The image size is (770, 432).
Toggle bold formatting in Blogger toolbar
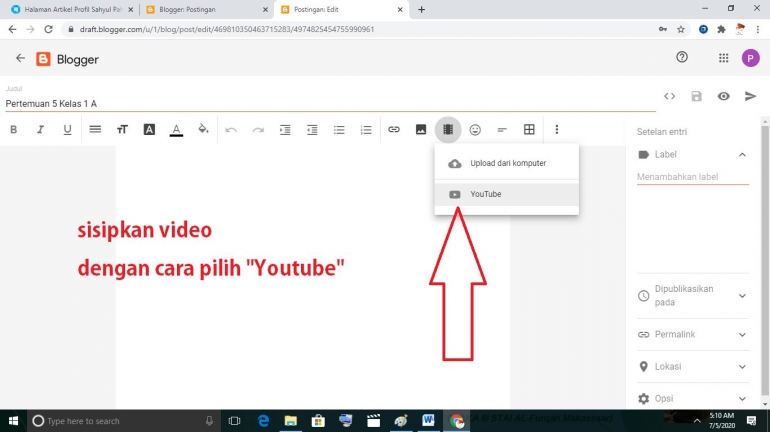pyautogui.click(x=14, y=130)
